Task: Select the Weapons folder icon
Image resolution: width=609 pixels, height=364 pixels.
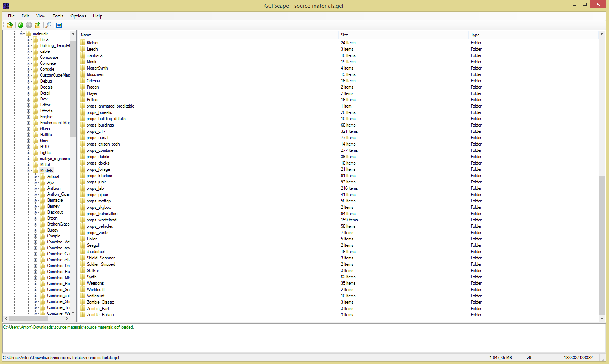Action: pyautogui.click(x=83, y=283)
